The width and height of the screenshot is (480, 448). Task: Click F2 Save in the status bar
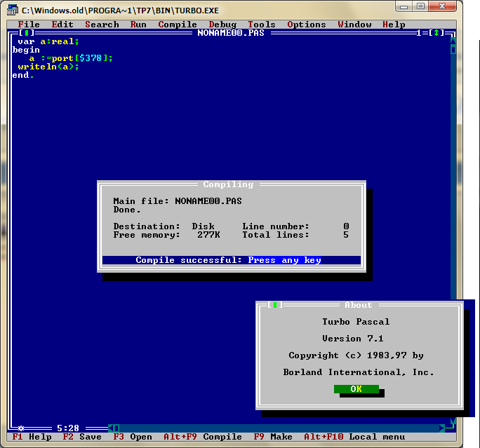coord(82,437)
